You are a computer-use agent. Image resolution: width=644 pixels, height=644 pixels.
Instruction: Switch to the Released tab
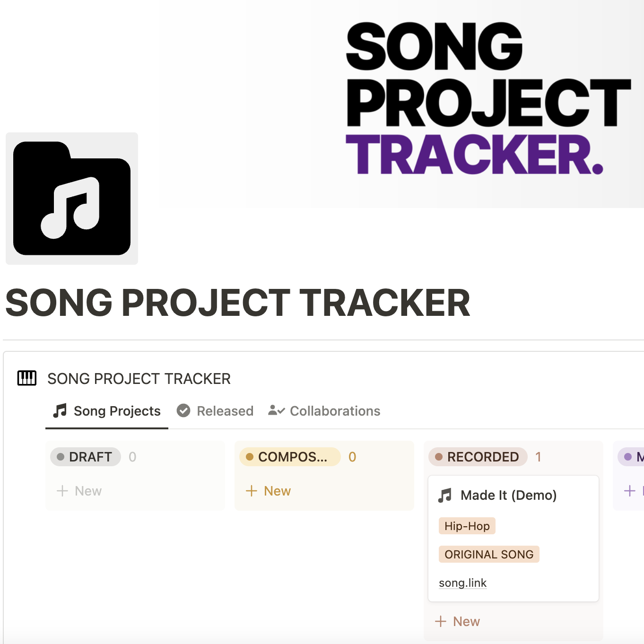click(x=225, y=410)
